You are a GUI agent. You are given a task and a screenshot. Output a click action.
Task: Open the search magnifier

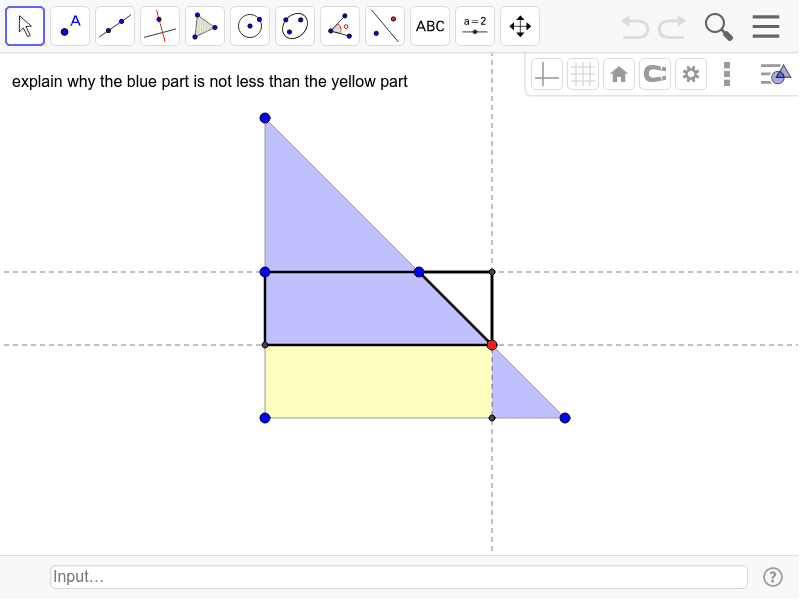click(x=718, y=26)
